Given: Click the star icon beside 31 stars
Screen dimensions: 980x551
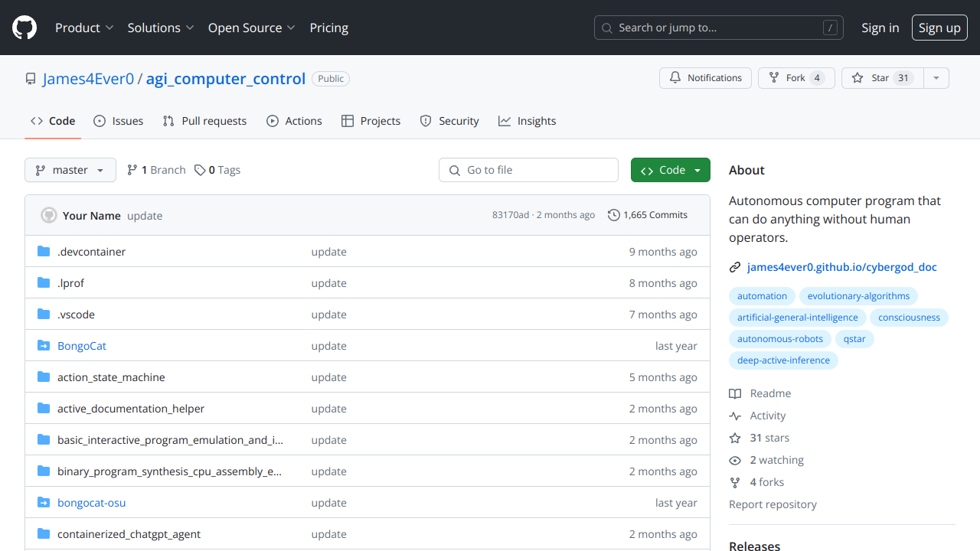Looking at the screenshot, I should click(x=735, y=438).
